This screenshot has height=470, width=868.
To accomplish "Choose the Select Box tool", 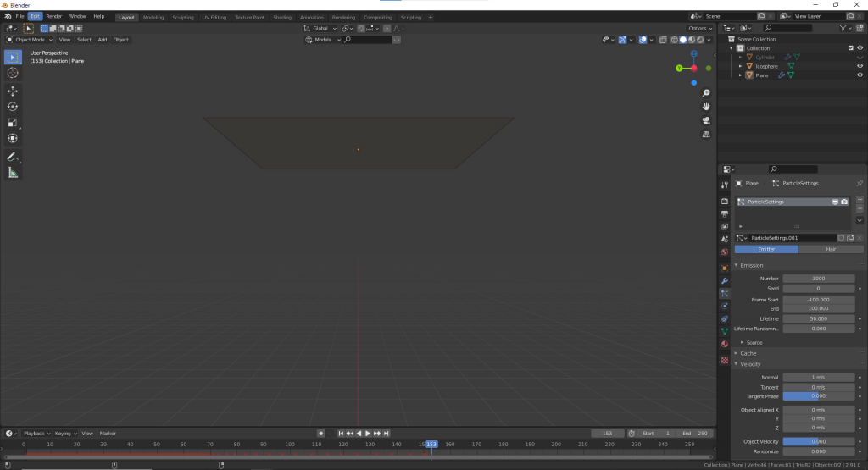I will [x=13, y=57].
